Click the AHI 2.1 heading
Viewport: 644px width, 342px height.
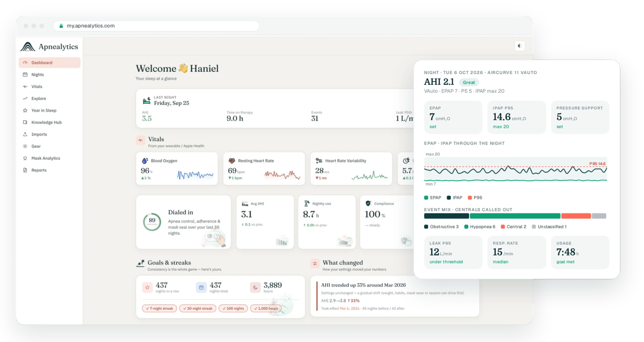coord(439,82)
